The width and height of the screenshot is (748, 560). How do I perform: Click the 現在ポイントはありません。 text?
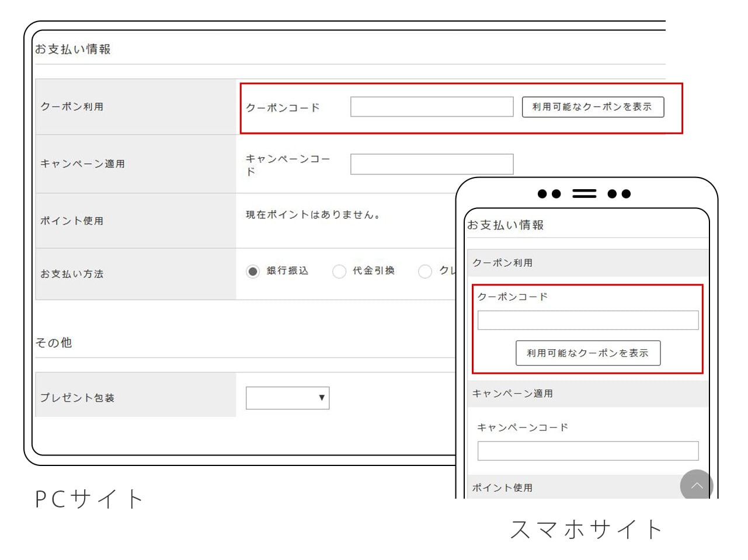pos(314,215)
